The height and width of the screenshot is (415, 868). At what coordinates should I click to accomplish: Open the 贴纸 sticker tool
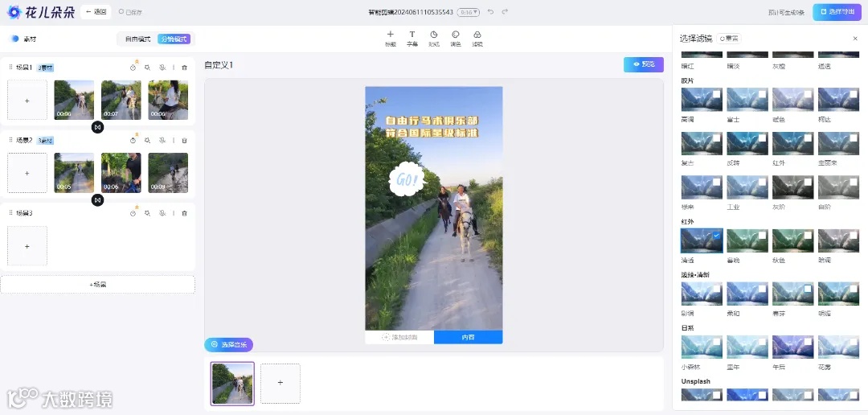click(x=434, y=39)
